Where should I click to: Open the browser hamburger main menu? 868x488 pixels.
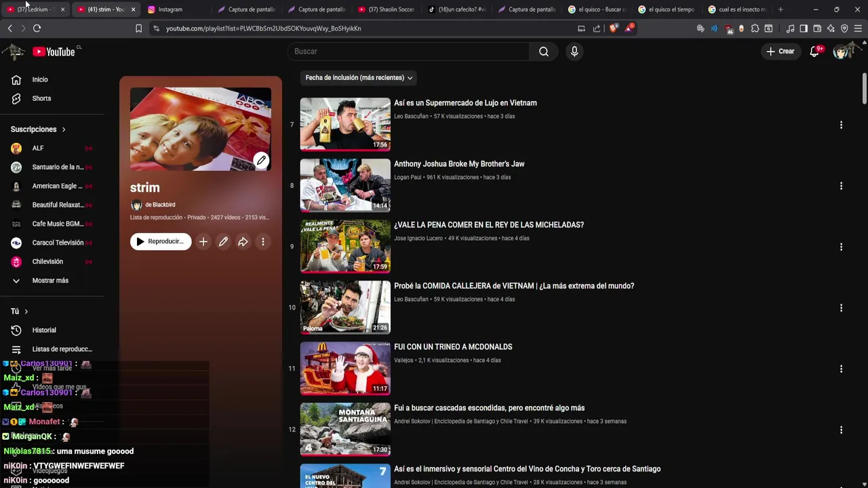coord(858,28)
